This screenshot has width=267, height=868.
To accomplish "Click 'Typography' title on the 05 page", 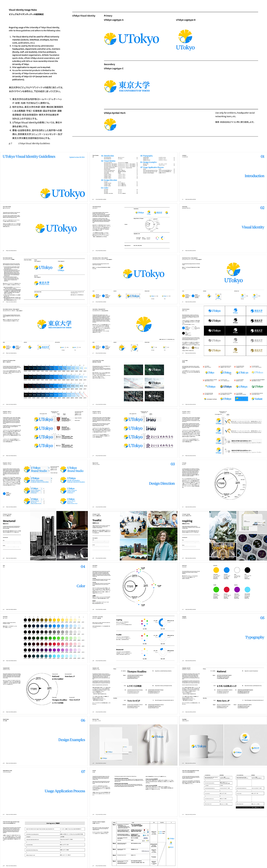I will pos(255,638).
